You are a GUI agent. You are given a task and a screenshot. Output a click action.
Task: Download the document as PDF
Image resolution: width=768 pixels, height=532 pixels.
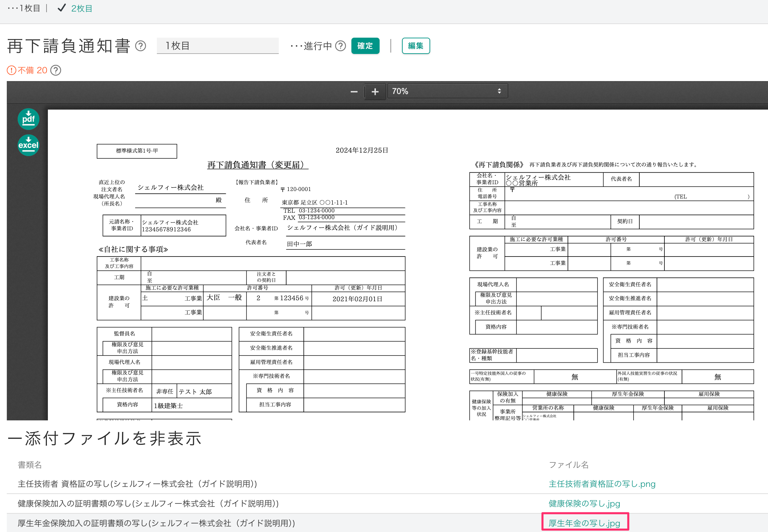tap(29, 119)
